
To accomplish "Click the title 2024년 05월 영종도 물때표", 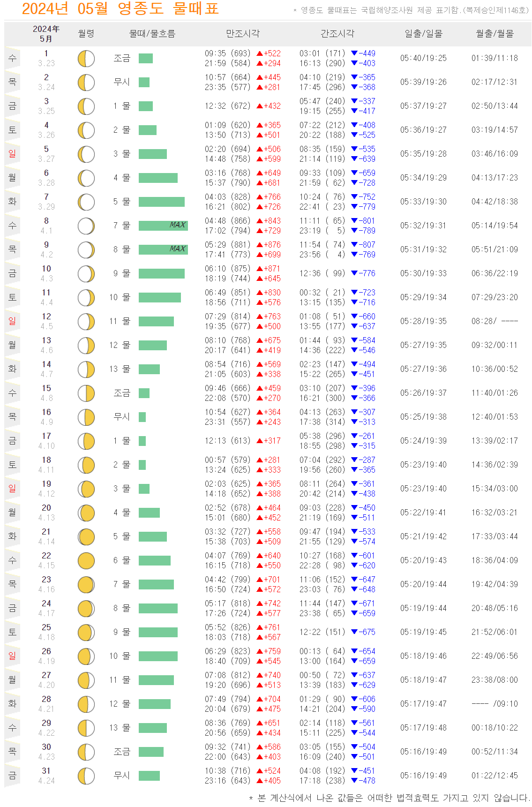I will coord(120,9).
